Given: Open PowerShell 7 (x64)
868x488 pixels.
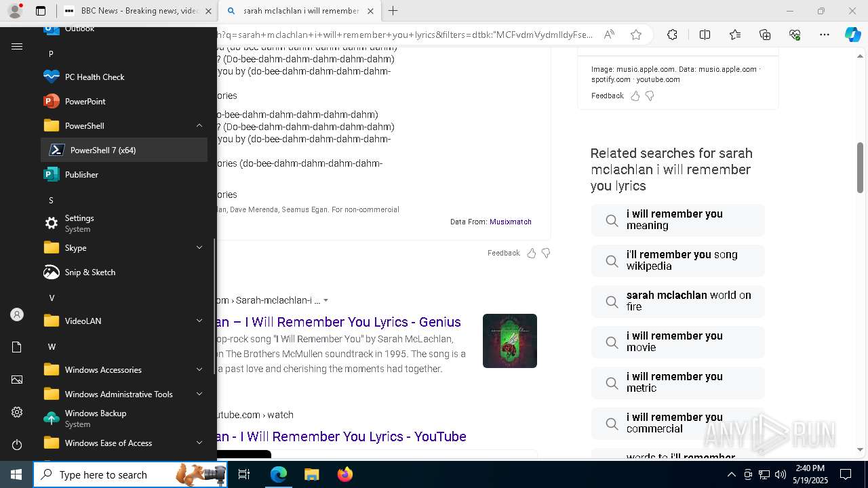Looking at the screenshot, I should [x=124, y=150].
